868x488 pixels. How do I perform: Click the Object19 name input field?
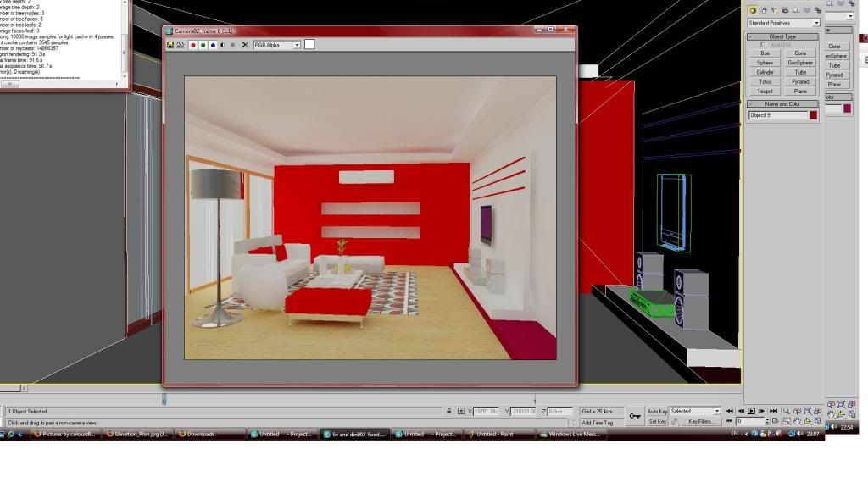(x=777, y=115)
